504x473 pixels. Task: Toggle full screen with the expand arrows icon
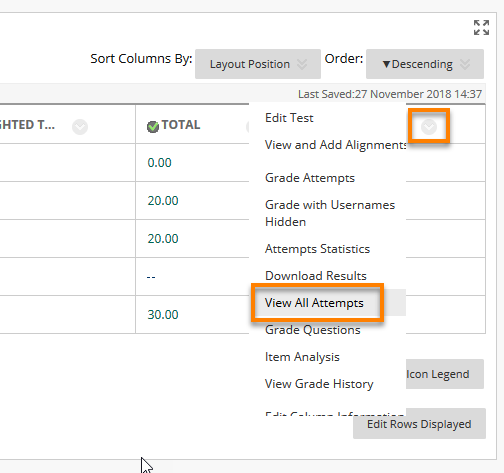coord(481,27)
